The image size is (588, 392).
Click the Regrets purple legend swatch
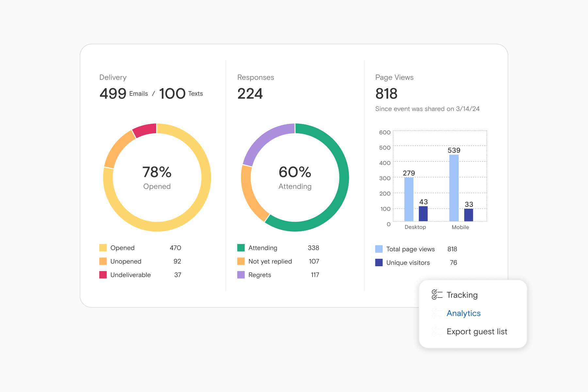pyautogui.click(x=241, y=275)
